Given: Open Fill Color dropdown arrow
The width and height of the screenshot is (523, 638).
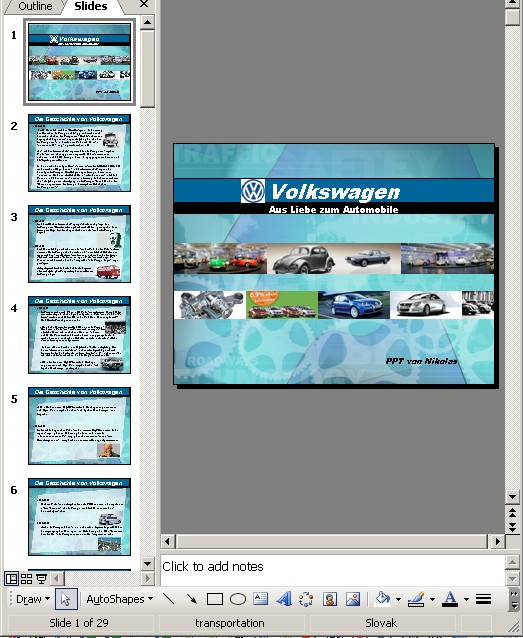Looking at the screenshot, I should click(398, 599).
